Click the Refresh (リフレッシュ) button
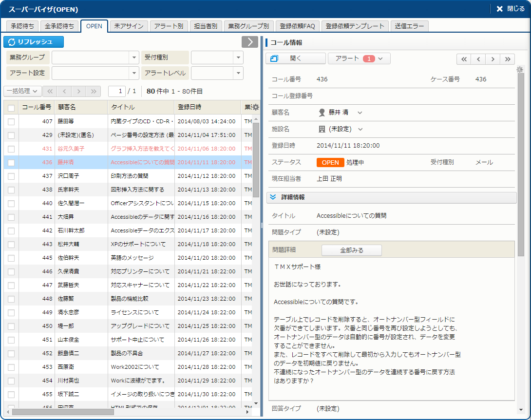 coord(34,42)
